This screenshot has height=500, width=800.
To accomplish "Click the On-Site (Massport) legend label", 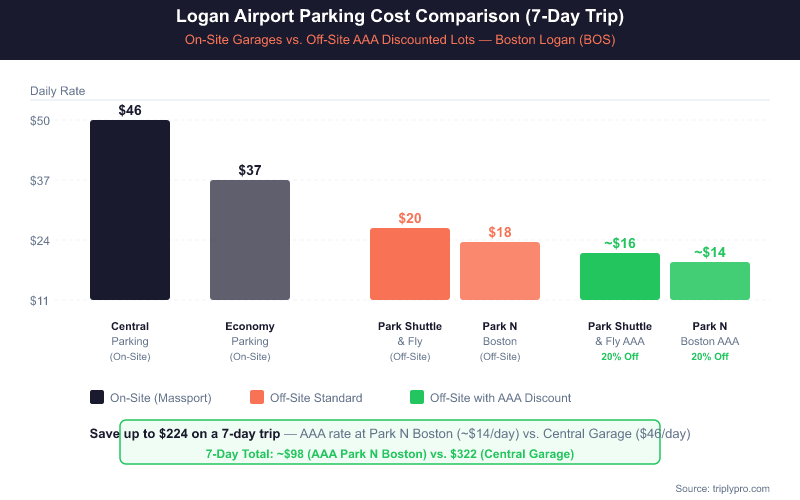I will coord(160,398).
